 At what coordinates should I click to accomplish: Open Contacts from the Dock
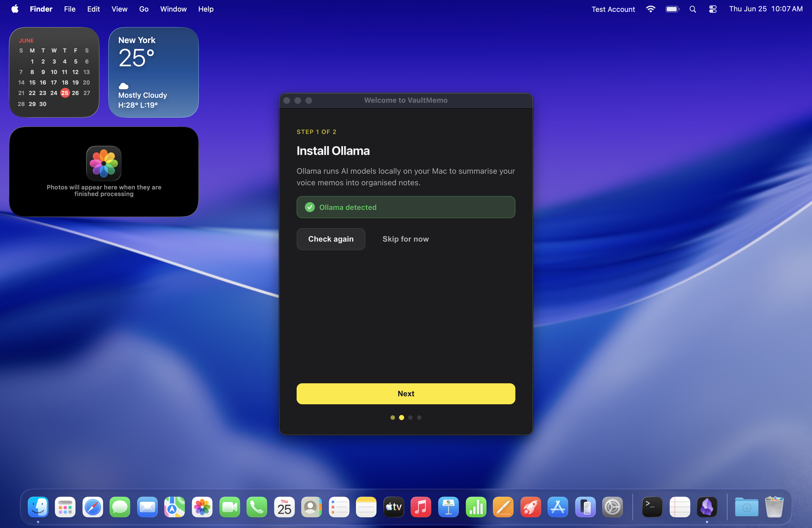click(312, 507)
